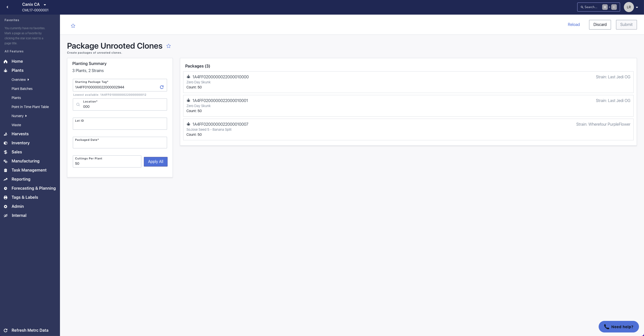This screenshot has width=644, height=336.
Task: Click the Discard button
Action: (600, 24)
